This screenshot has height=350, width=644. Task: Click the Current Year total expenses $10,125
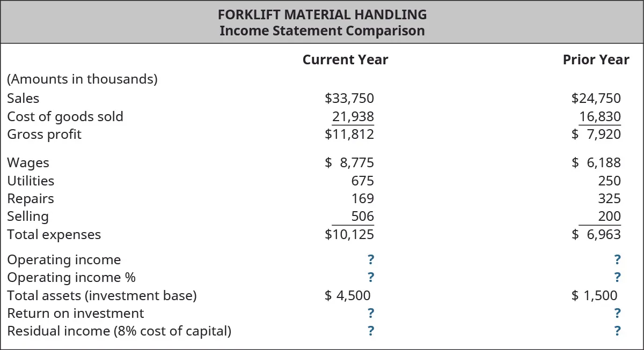tap(349, 235)
